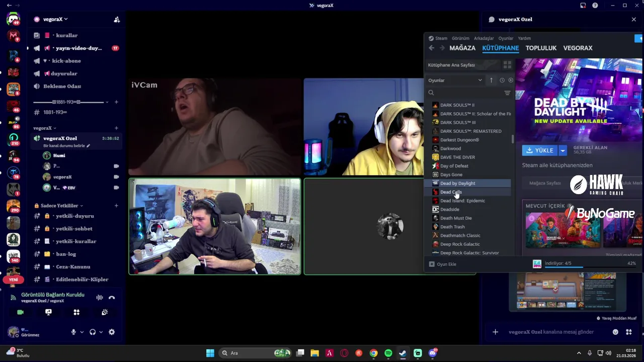Screen dimensions: 644x362
Task: Open Kütüphane Ana Sayfası
Action: (451, 65)
